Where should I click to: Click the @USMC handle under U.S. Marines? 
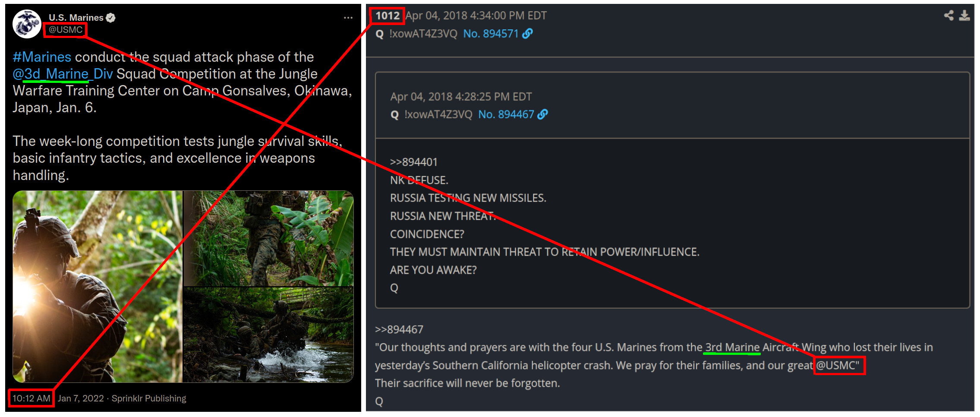[66, 30]
